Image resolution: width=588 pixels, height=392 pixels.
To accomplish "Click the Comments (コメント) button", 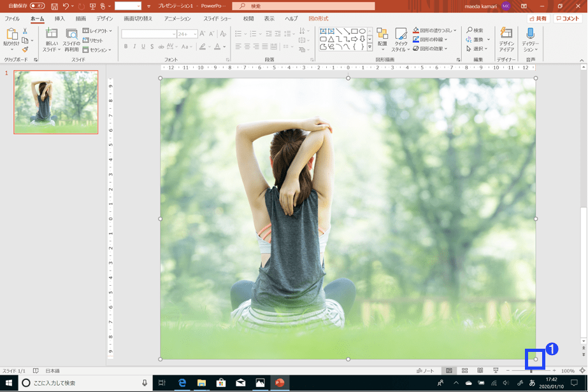I will pos(568,18).
